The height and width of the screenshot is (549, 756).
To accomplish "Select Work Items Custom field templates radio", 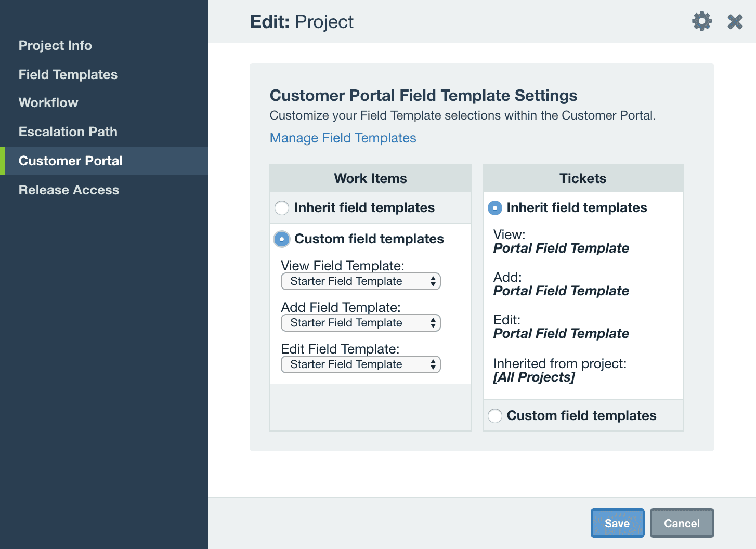I will [x=282, y=239].
